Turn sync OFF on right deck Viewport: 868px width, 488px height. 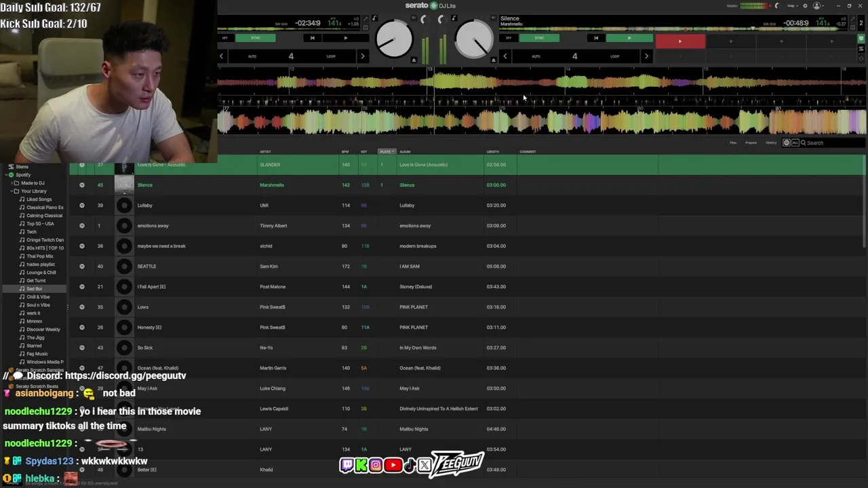point(509,38)
